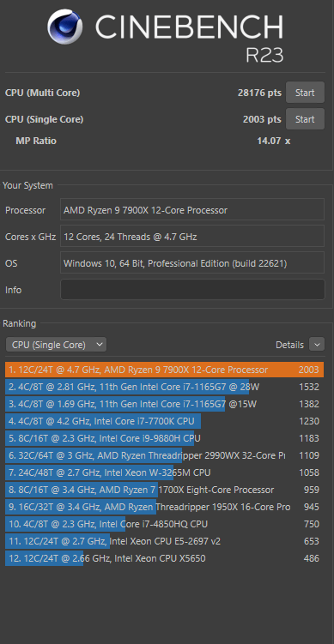Select the i7-1165G7 @ 28W ranking row
The height and width of the screenshot is (644, 334).
[165, 387]
